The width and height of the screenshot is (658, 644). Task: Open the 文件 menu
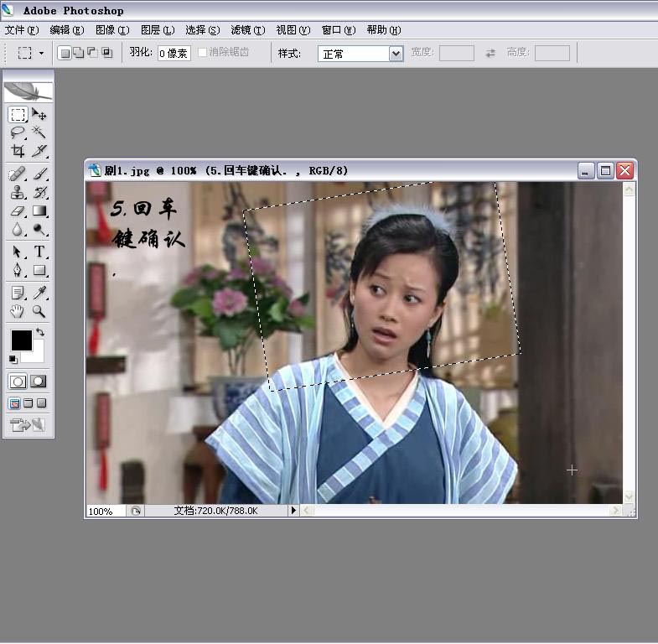coord(22,30)
